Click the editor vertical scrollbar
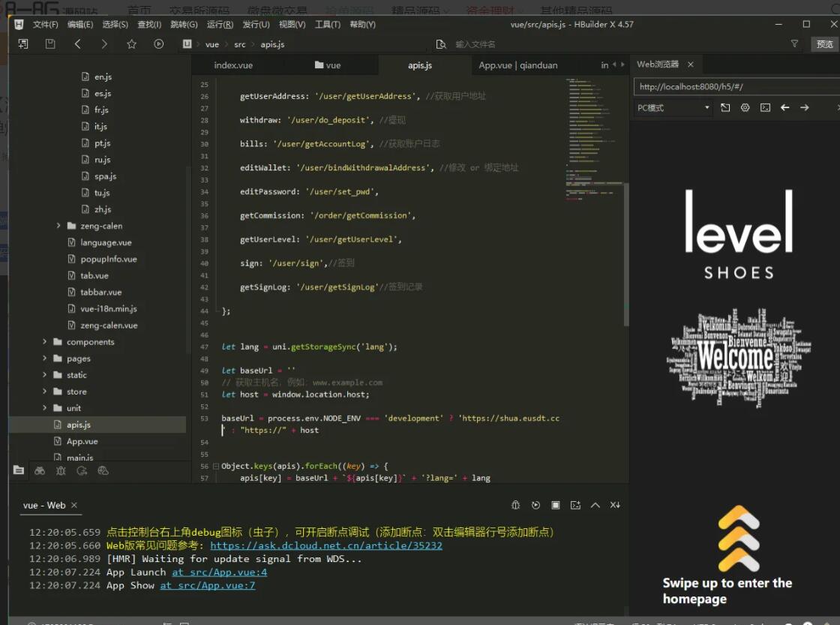Screen dimensions: 840x625 pyautogui.click(x=626, y=255)
